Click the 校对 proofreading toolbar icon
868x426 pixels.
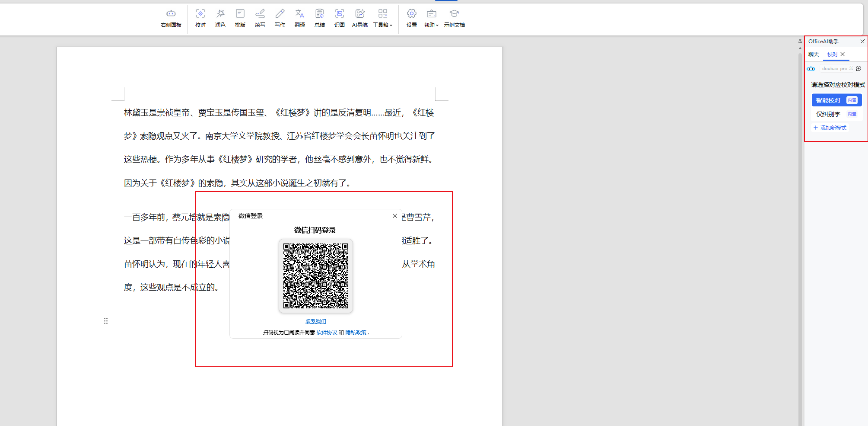(200, 18)
